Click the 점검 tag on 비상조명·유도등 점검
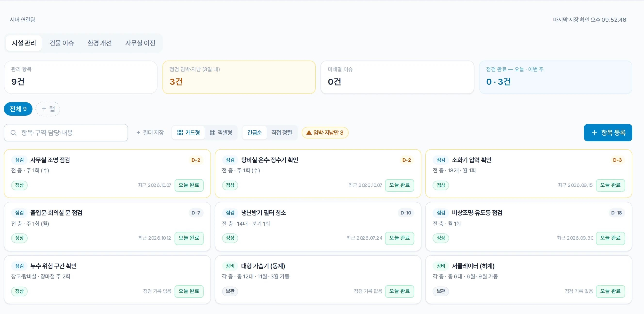Screen dimensions: 644x314 click(441, 213)
